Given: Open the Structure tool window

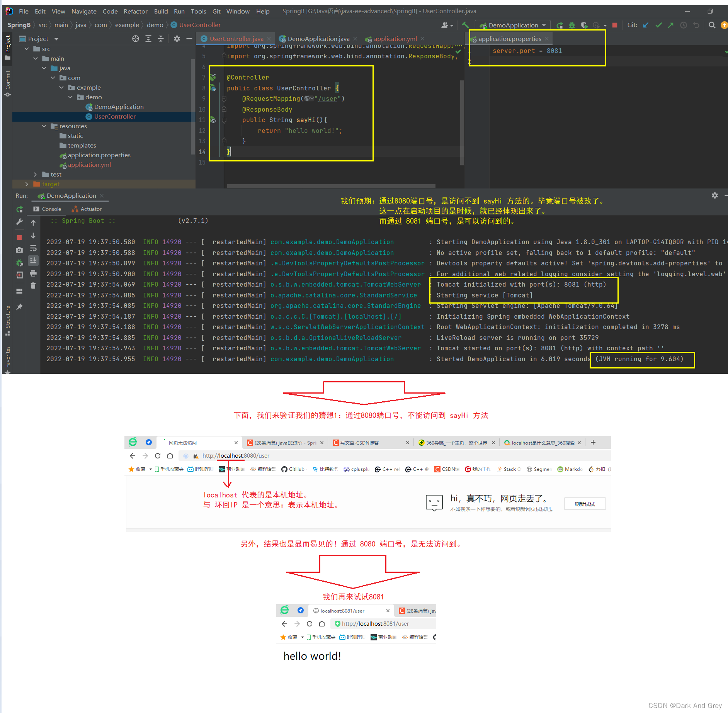Looking at the screenshot, I should (x=7, y=321).
